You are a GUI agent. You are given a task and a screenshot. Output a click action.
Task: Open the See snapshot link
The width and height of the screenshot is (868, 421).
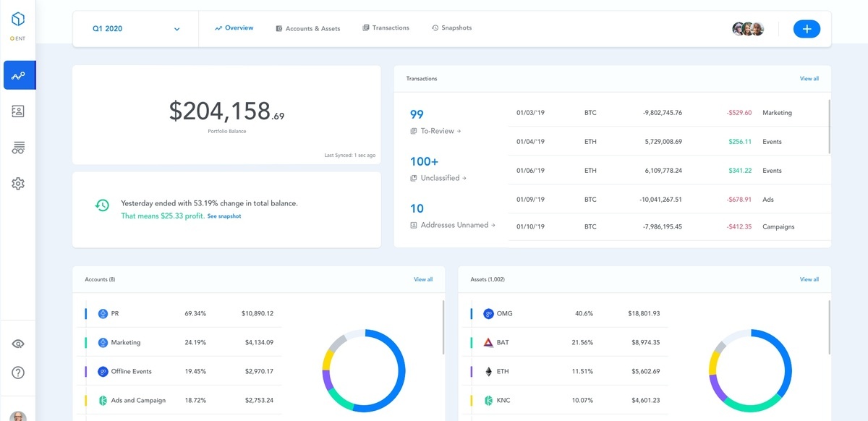point(224,216)
